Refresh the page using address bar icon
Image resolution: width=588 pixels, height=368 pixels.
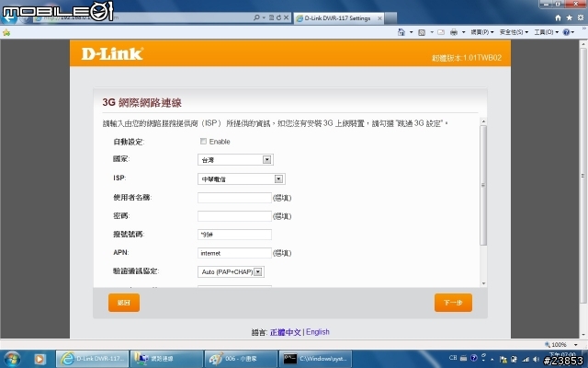[278, 17]
